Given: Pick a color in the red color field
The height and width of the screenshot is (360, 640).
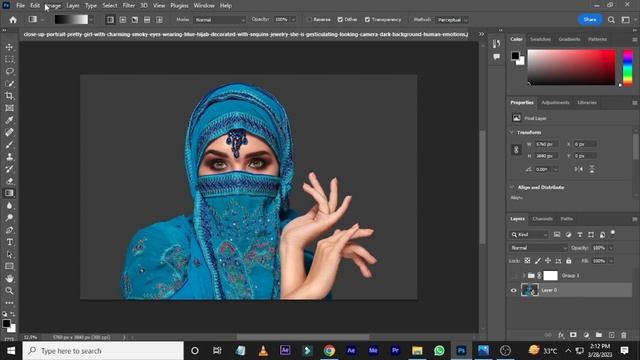Looking at the screenshot, I should (571, 68).
